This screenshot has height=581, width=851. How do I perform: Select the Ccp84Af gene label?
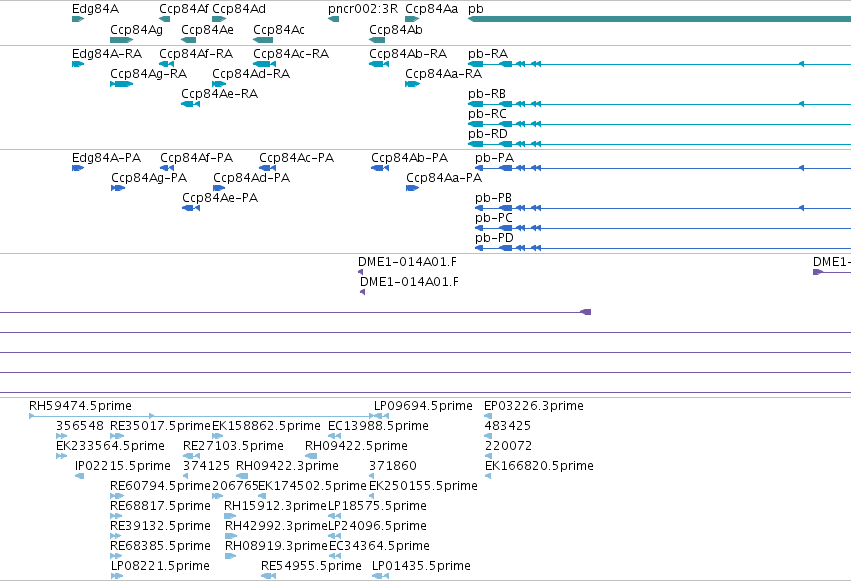coord(183,9)
